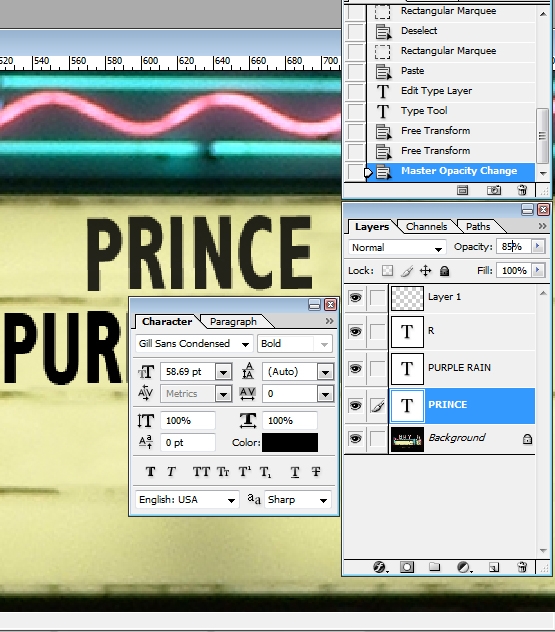Hide the R text layer eye
555x632 pixels.
pyautogui.click(x=355, y=331)
